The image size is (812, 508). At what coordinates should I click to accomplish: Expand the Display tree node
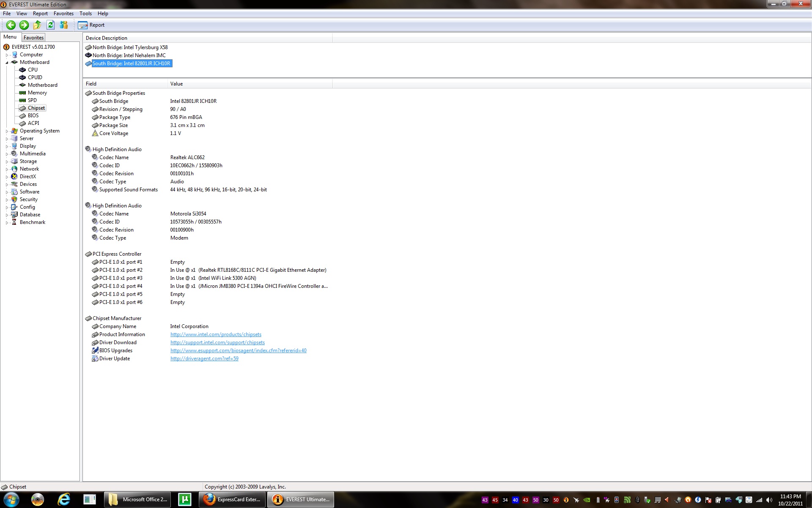click(7, 146)
